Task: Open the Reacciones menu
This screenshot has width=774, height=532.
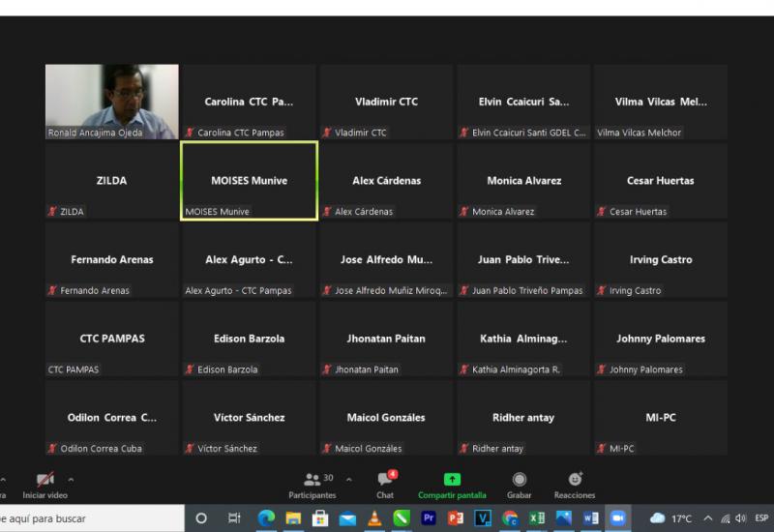Action: [575, 485]
